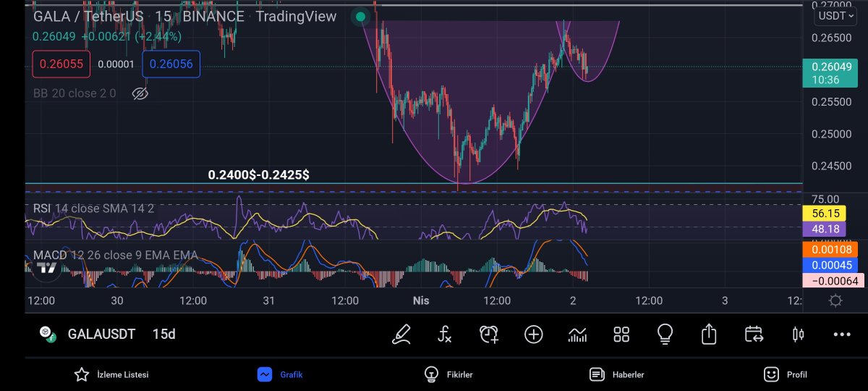Open USDT currency dropdown
868x391 pixels.
coord(836,15)
